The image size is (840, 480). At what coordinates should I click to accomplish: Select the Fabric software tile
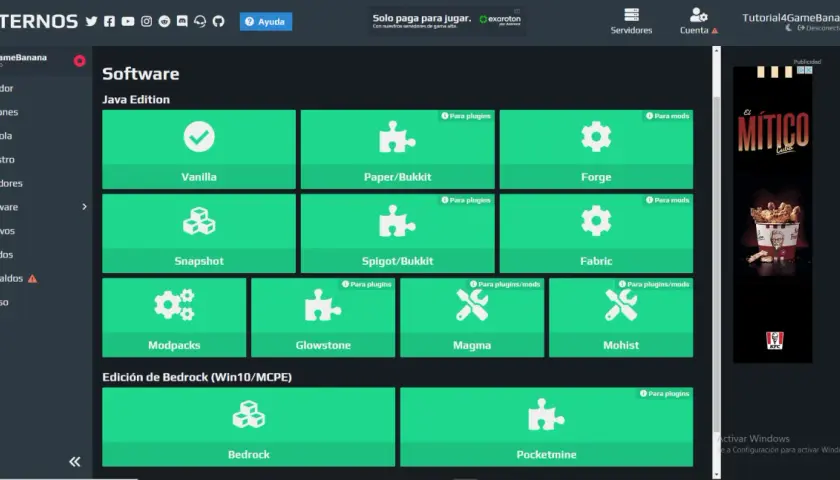pyautogui.click(x=596, y=234)
